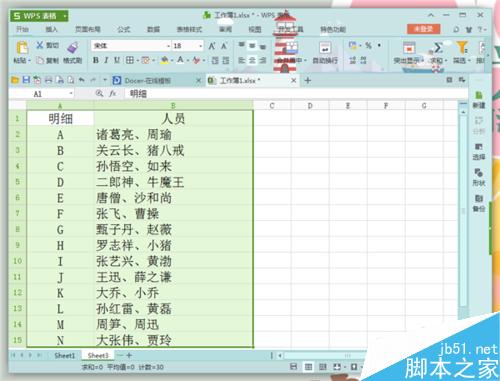Click the Sum sigma icon
Screen dimensions: 500x381
point(438,48)
